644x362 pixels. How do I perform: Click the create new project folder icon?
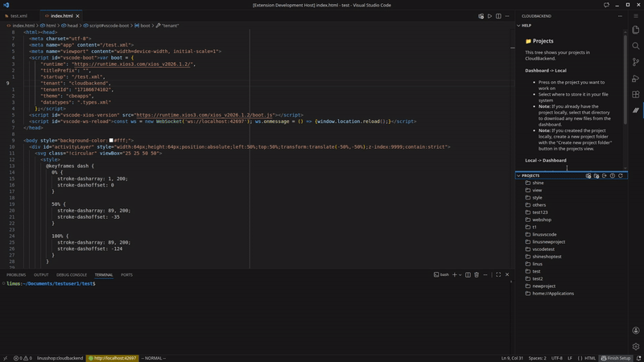pos(597,175)
